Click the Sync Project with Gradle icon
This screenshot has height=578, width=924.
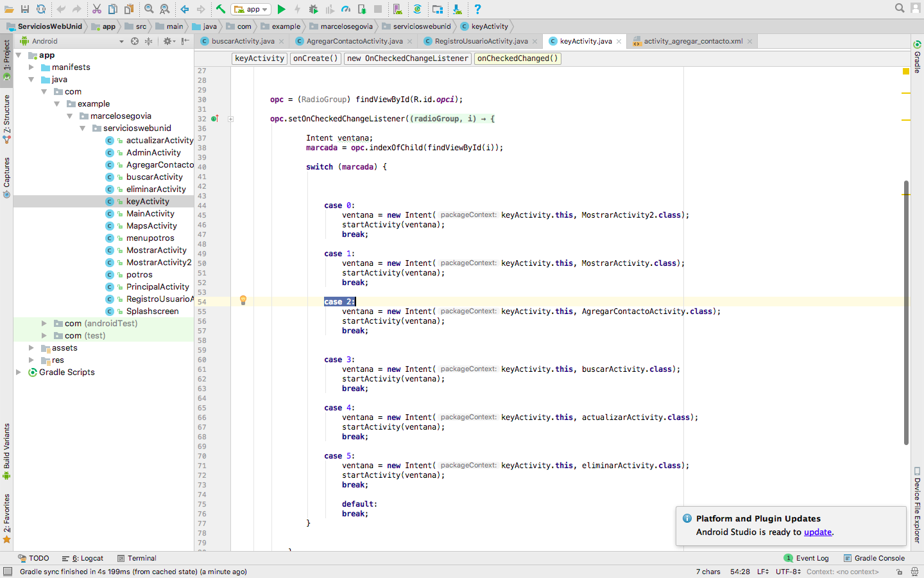tap(417, 9)
